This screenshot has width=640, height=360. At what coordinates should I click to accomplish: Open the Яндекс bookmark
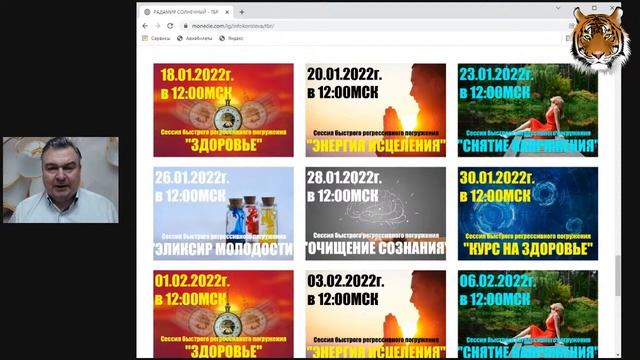coord(231,38)
